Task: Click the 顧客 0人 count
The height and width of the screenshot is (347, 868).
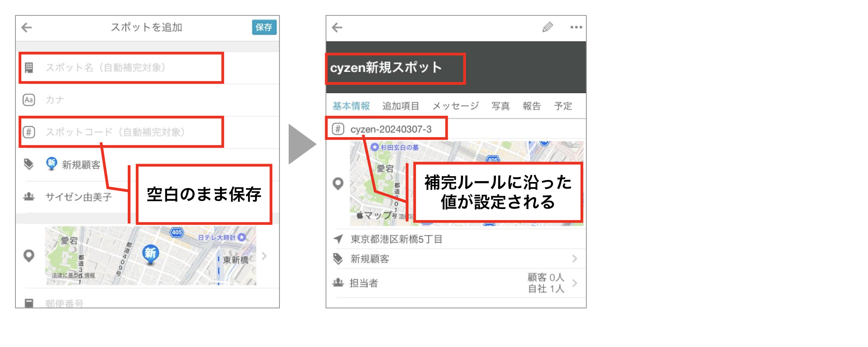Action: click(546, 277)
